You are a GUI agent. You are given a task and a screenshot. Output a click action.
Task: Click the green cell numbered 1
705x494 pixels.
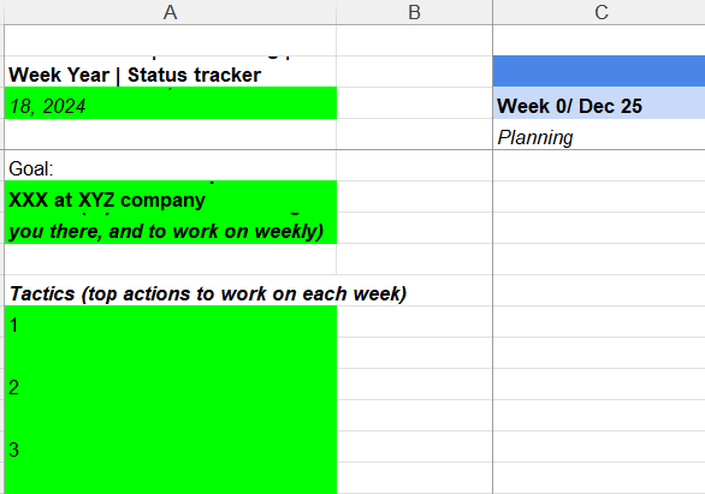170,322
